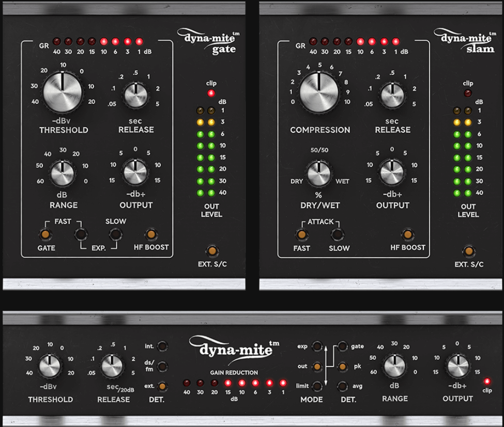
Task: Click the GR label on the gate panel
Action: coord(44,46)
